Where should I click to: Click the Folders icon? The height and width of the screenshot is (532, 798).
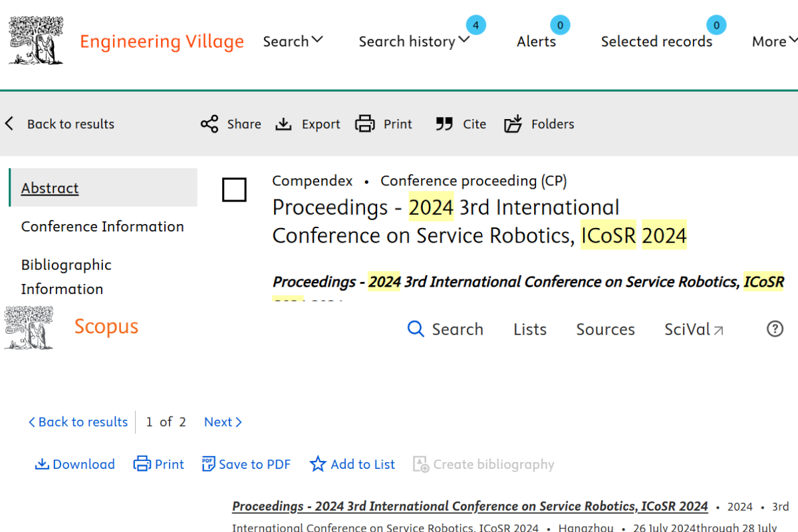coord(513,124)
